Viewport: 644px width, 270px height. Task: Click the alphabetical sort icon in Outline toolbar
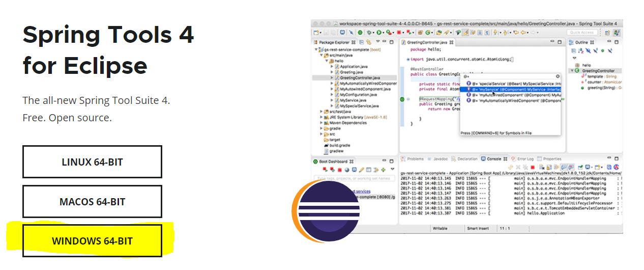coord(581,50)
